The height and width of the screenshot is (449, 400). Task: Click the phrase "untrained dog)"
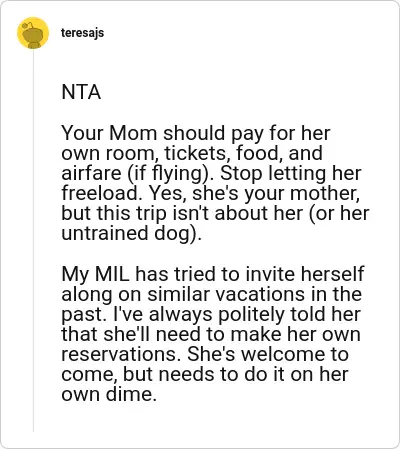pos(131,233)
